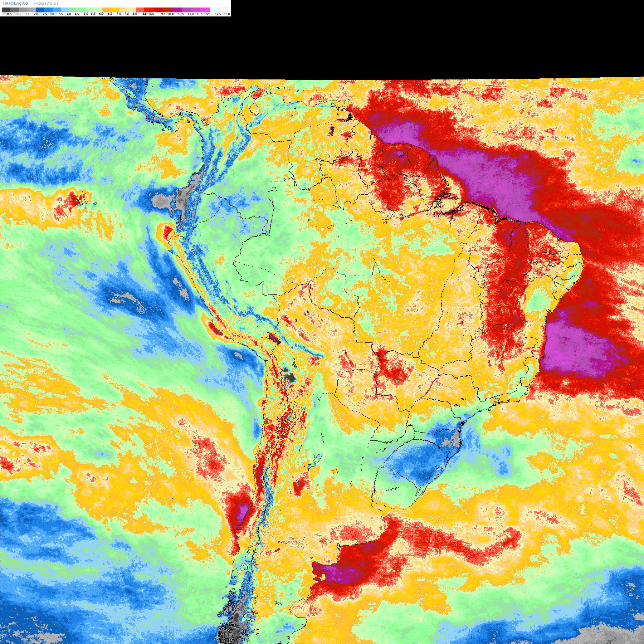Click the darkest gray swatch above 0.5

[x=6, y=10]
